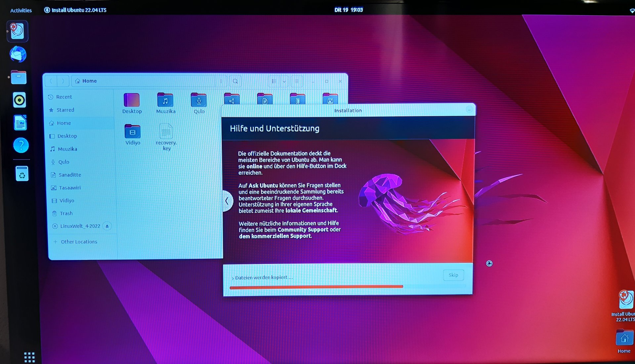Open the Help icon in dock
The image size is (635, 364).
[21, 145]
